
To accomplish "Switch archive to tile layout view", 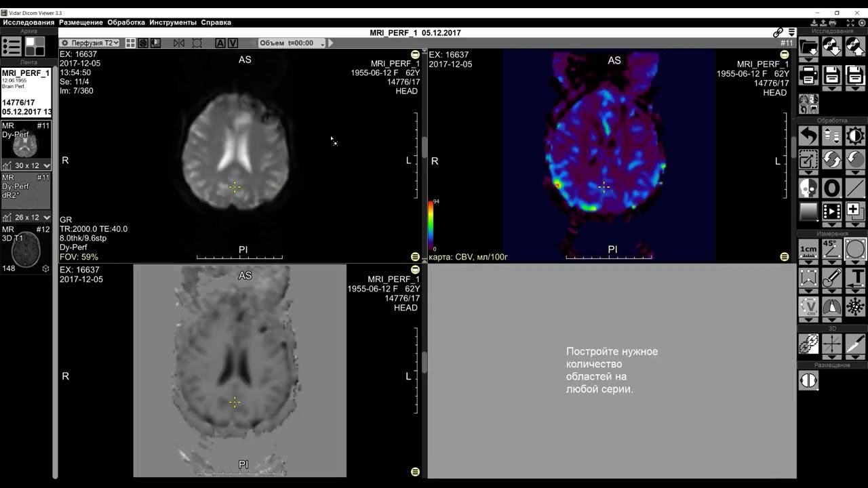I will pyautogui.click(x=35, y=46).
